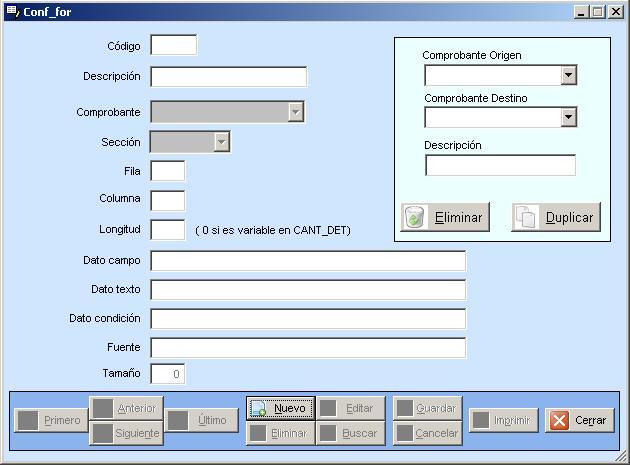Image resolution: width=630 pixels, height=465 pixels.
Task: Focus the Dato campo text field
Action: click(x=308, y=261)
